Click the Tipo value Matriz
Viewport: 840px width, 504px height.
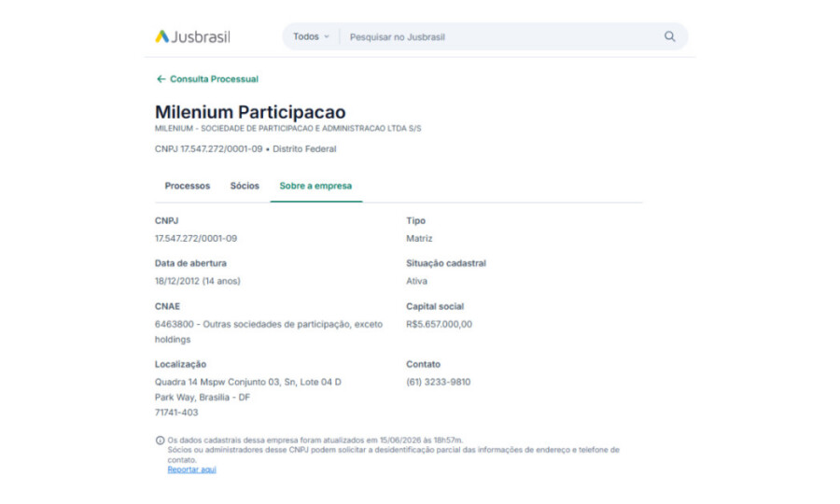419,238
